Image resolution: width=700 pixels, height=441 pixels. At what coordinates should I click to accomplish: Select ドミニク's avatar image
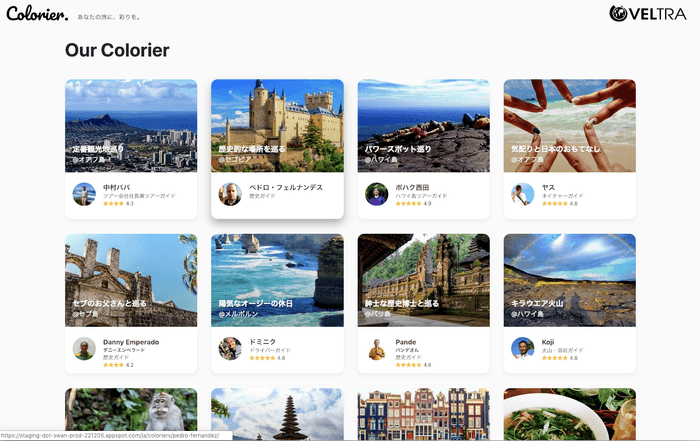230,348
